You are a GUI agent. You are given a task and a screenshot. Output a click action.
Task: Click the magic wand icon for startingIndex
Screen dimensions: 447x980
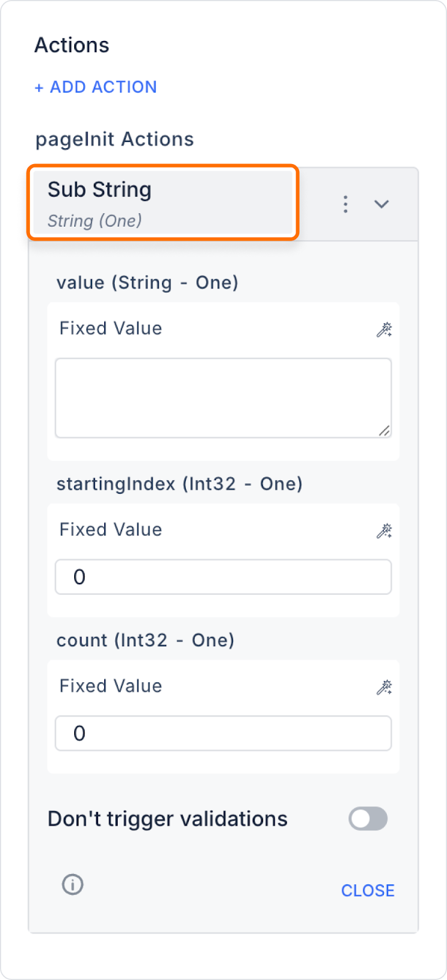coord(384,530)
